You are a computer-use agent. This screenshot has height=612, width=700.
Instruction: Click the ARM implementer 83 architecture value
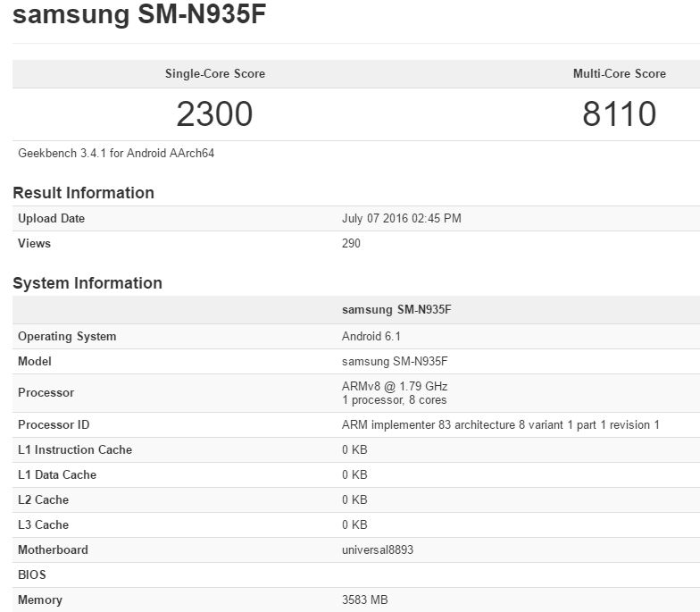[x=500, y=425]
